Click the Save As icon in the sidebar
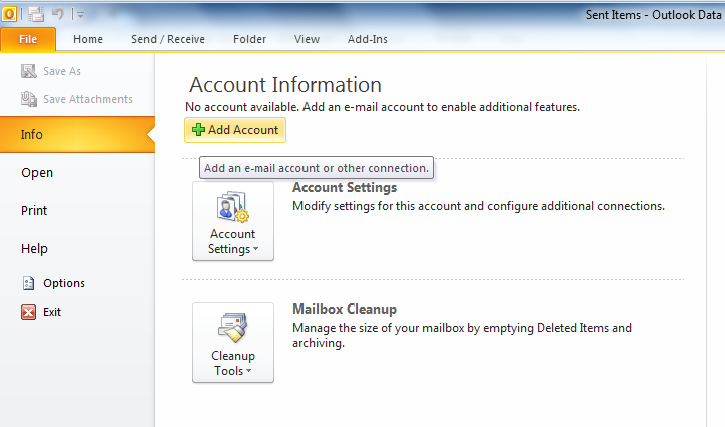The width and height of the screenshot is (725, 427). (x=29, y=71)
